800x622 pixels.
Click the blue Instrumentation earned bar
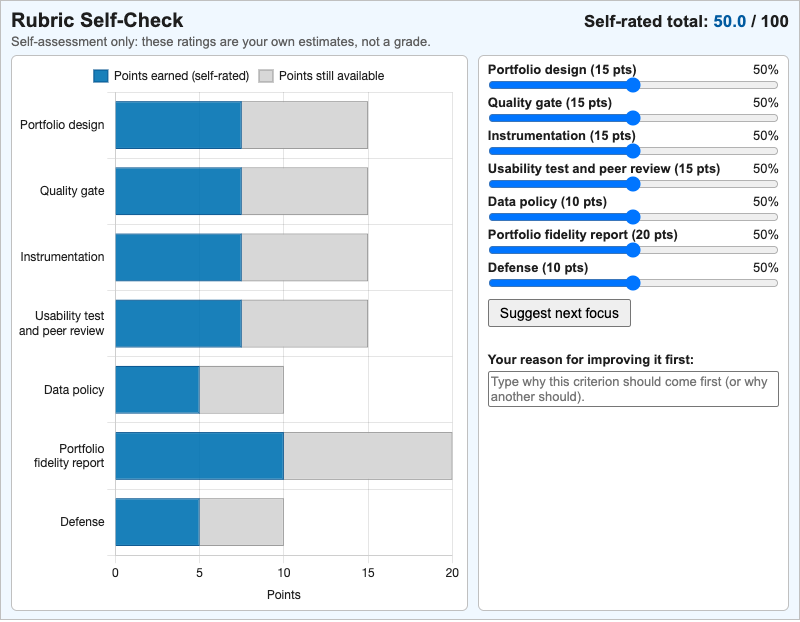point(179,257)
